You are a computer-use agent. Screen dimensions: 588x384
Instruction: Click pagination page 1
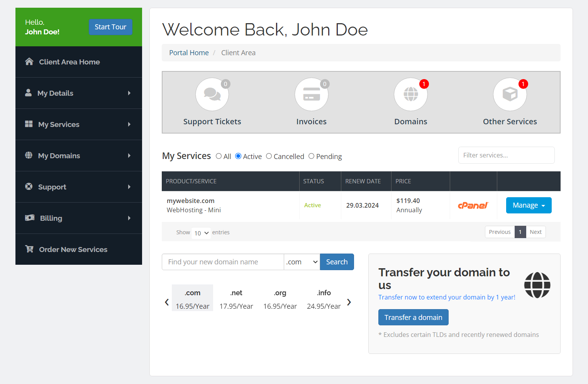(x=520, y=232)
